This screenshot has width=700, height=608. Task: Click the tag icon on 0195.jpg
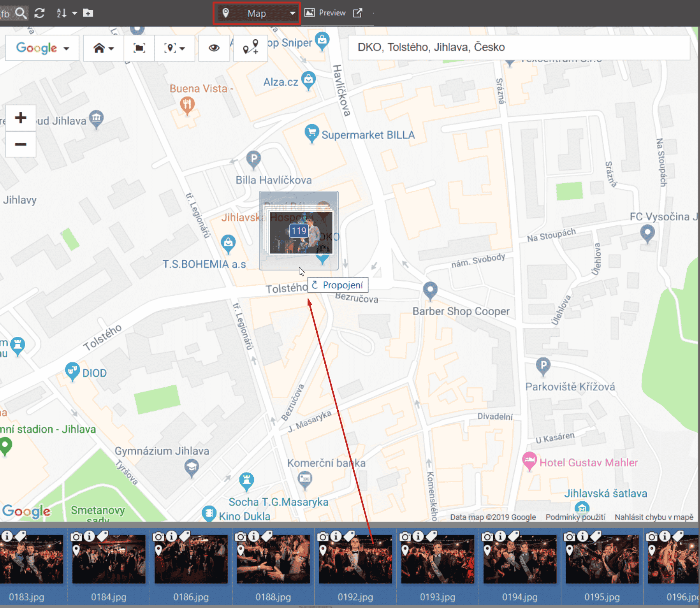click(596, 536)
